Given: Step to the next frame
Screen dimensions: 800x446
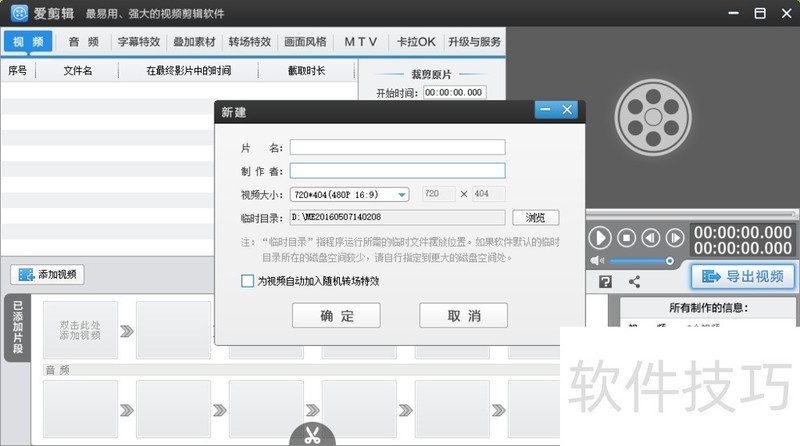Looking at the screenshot, I should click(675, 238).
